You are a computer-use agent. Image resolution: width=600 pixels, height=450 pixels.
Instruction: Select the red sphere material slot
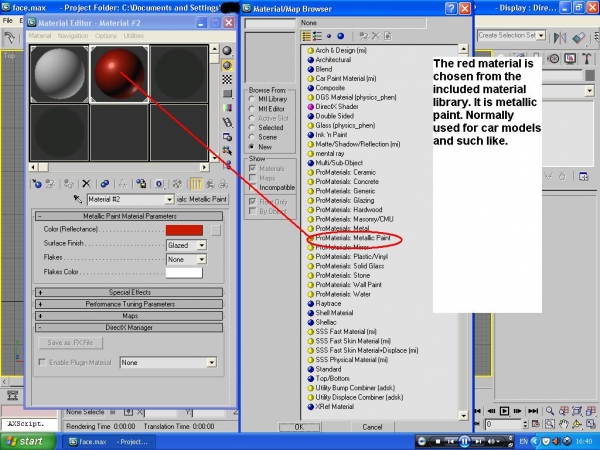pos(119,75)
